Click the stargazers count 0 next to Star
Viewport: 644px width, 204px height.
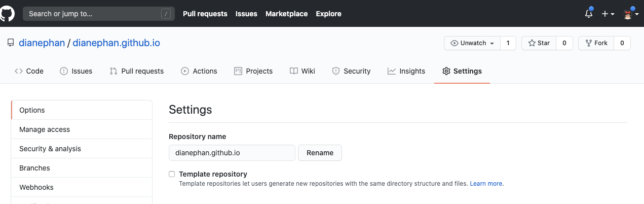tap(564, 43)
